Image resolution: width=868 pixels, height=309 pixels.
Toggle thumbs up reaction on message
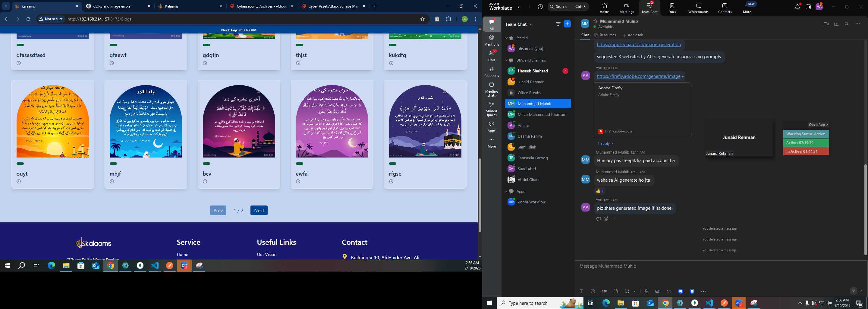600,191
